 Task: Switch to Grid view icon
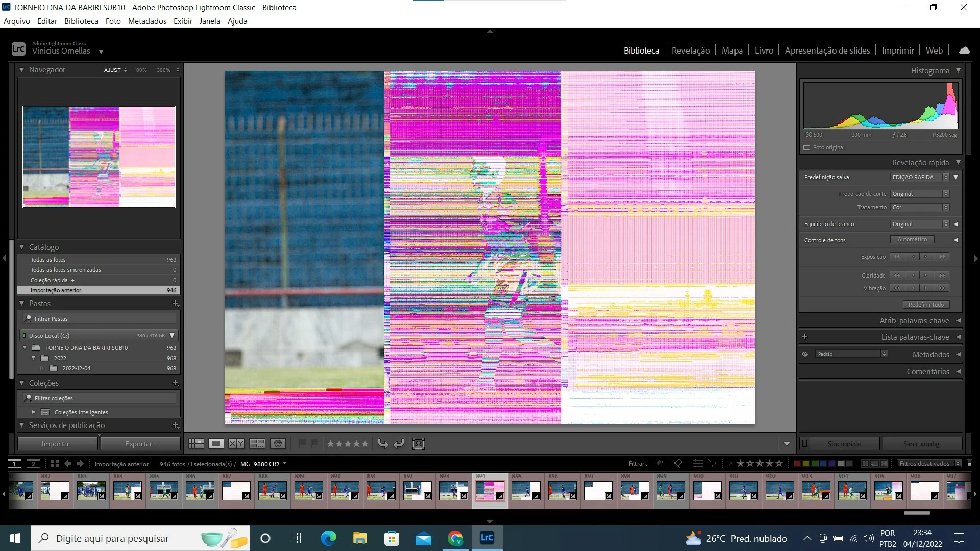coord(196,444)
